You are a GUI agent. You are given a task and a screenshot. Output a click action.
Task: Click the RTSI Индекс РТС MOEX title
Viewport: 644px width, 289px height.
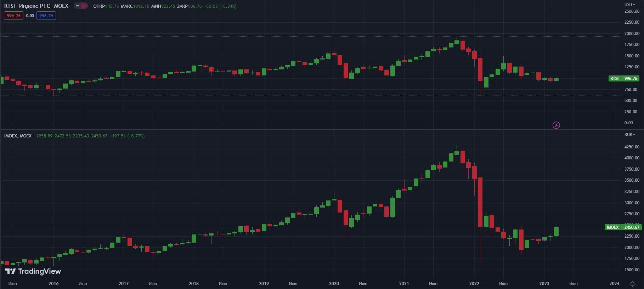[36, 6]
